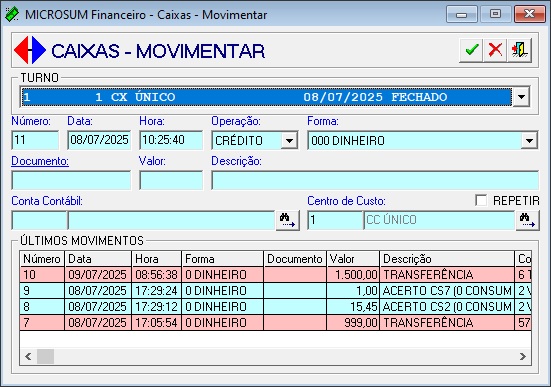Viewport: 551px width, 387px height.
Task: Search Conta Contábil with binoculars icon
Action: (x=287, y=220)
